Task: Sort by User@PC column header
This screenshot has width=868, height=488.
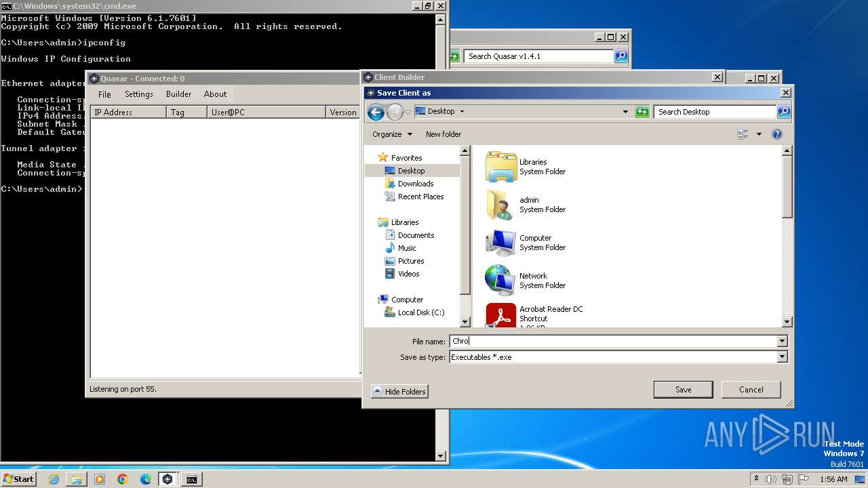Action: tap(267, 113)
